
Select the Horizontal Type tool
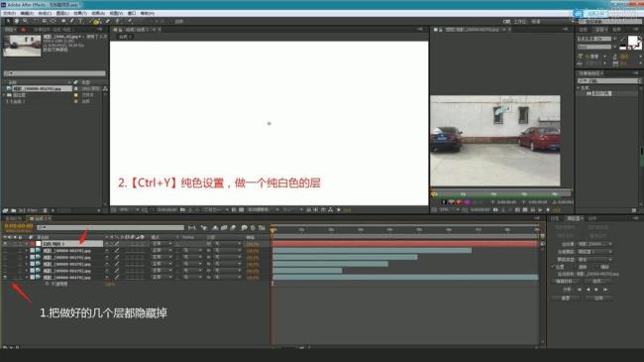click(80, 21)
